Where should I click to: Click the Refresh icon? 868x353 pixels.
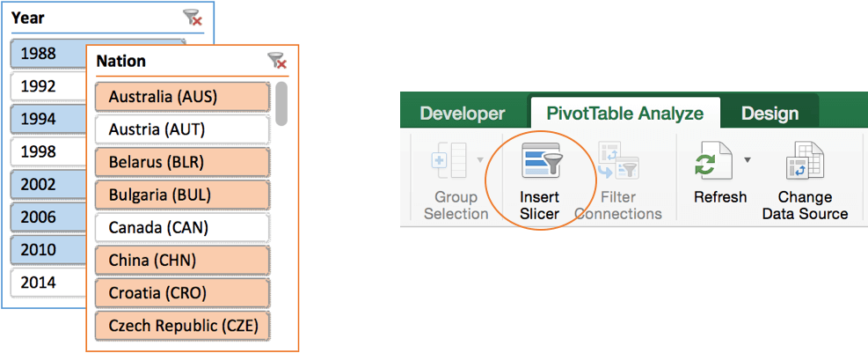coord(710,161)
